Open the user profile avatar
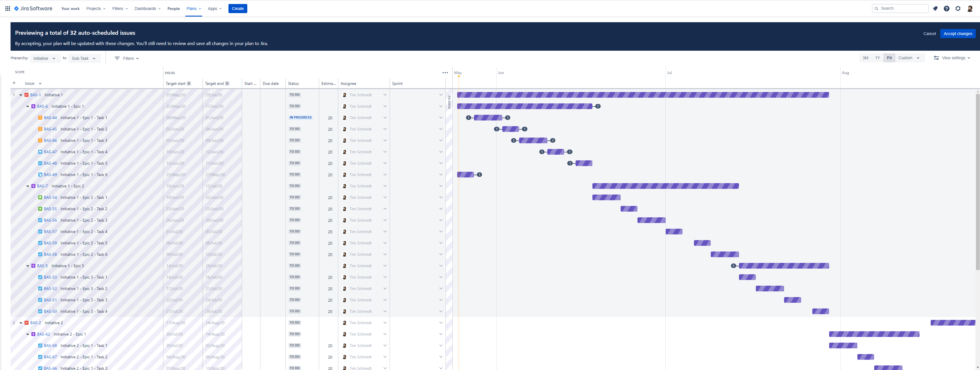This screenshot has width=980, height=370. (x=970, y=8)
